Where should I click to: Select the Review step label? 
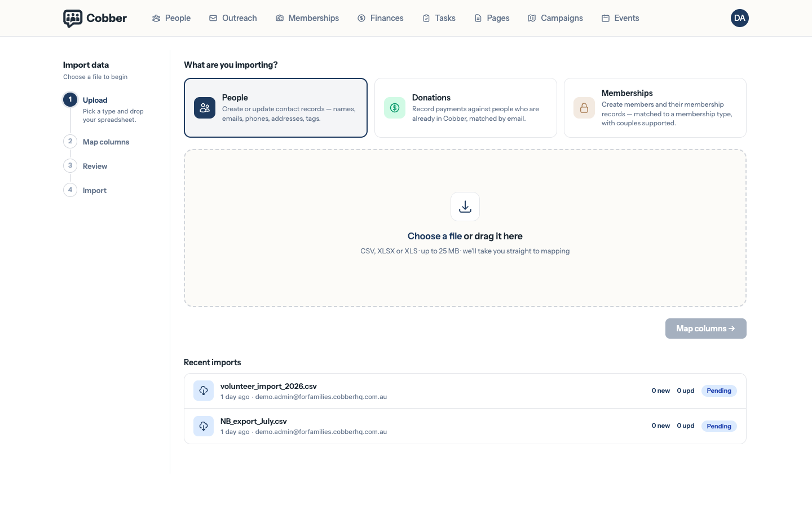[x=95, y=166]
